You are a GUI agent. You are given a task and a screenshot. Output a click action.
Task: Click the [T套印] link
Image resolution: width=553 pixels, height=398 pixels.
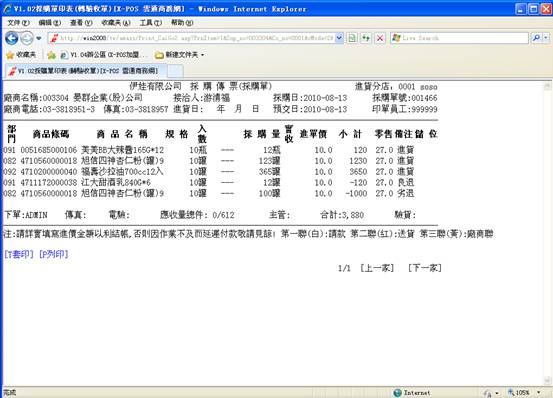tap(19, 254)
